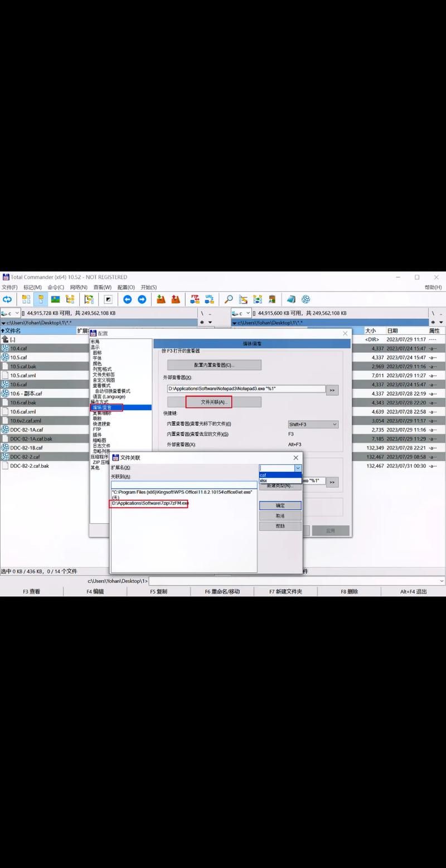
Task: Select 字体 in the configuration tree
Action: (x=98, y=358)
